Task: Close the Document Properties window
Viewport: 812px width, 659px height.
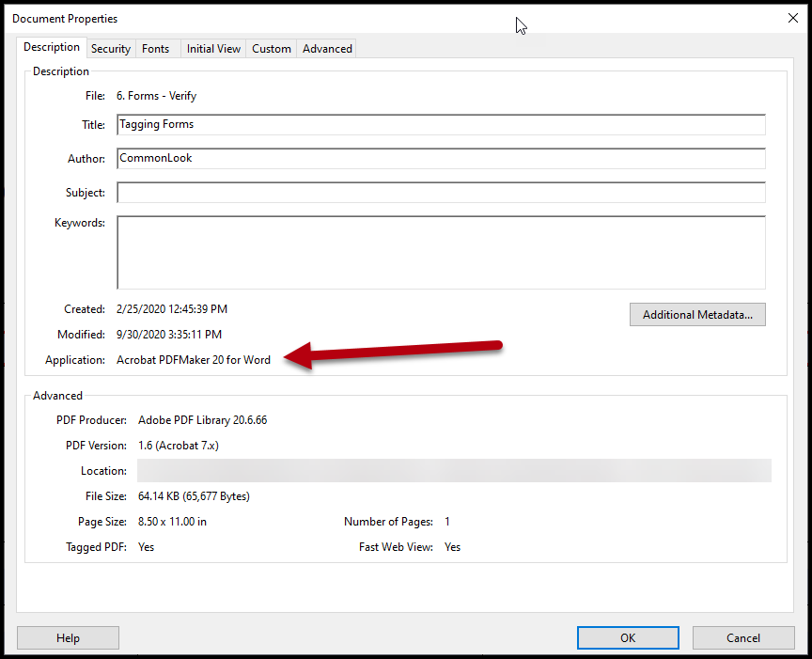Action: click(793, 18)
